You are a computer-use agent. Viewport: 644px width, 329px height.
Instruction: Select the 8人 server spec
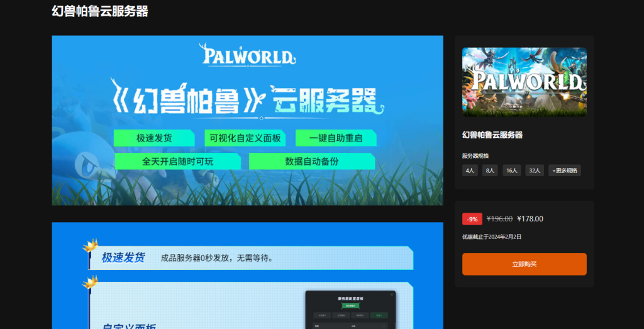(490, 170)
